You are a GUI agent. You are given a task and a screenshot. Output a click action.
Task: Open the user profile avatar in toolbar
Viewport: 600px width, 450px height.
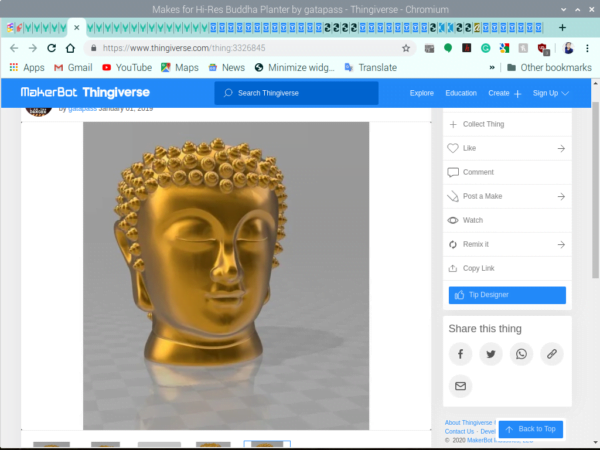coord(569,48)
